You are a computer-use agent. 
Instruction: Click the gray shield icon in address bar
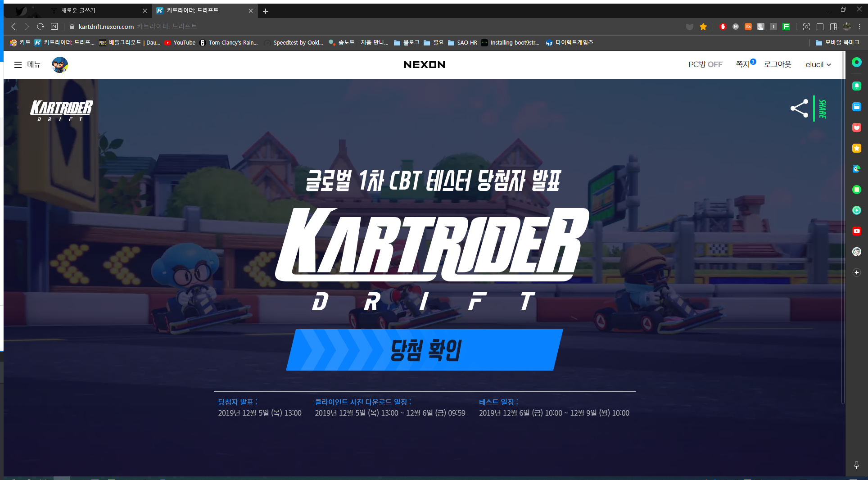[x=689, y=27]
